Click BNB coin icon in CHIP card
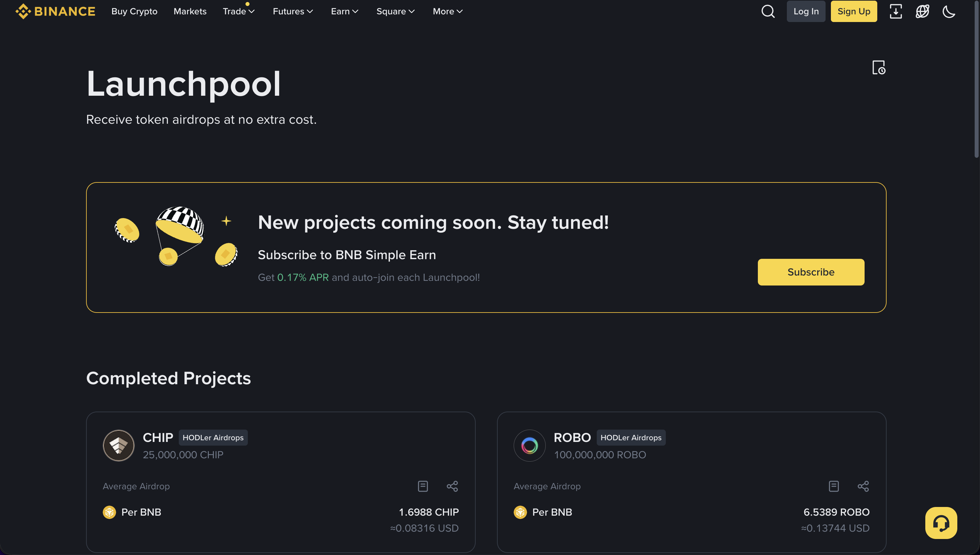 pyautogui.click(x=109, y=512)
